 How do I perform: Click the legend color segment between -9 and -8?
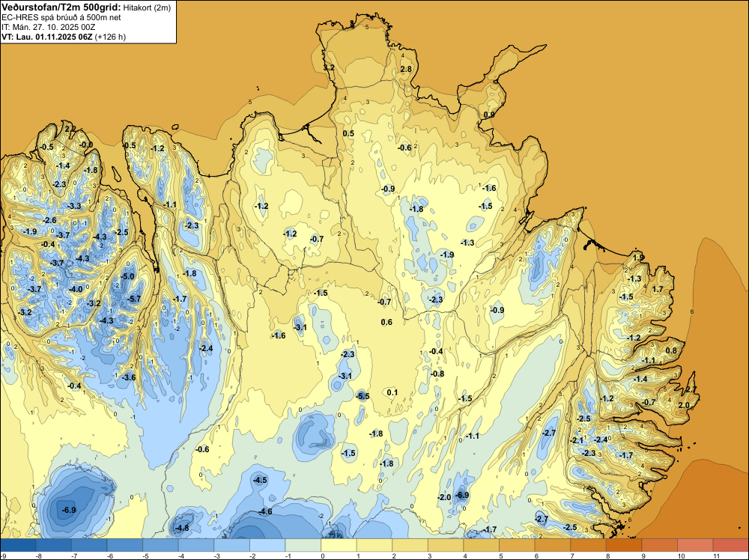point(19,545)
